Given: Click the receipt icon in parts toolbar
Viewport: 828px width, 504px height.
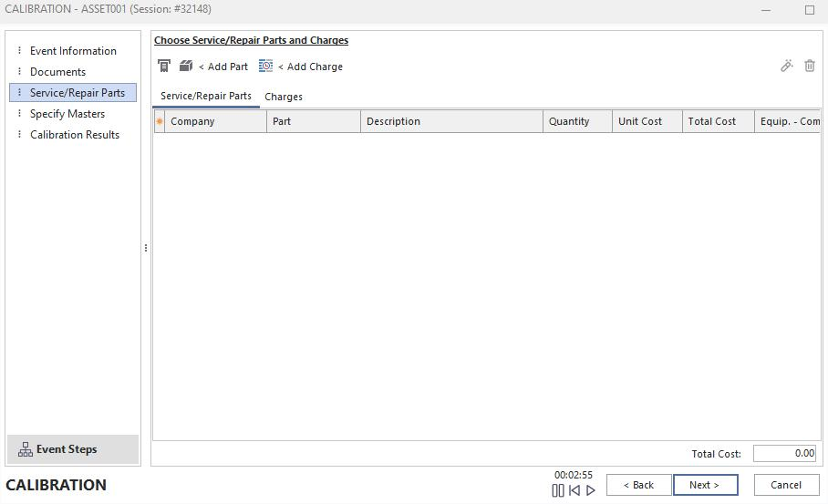Looking at the screenshot, I should [x=164, y=66].
